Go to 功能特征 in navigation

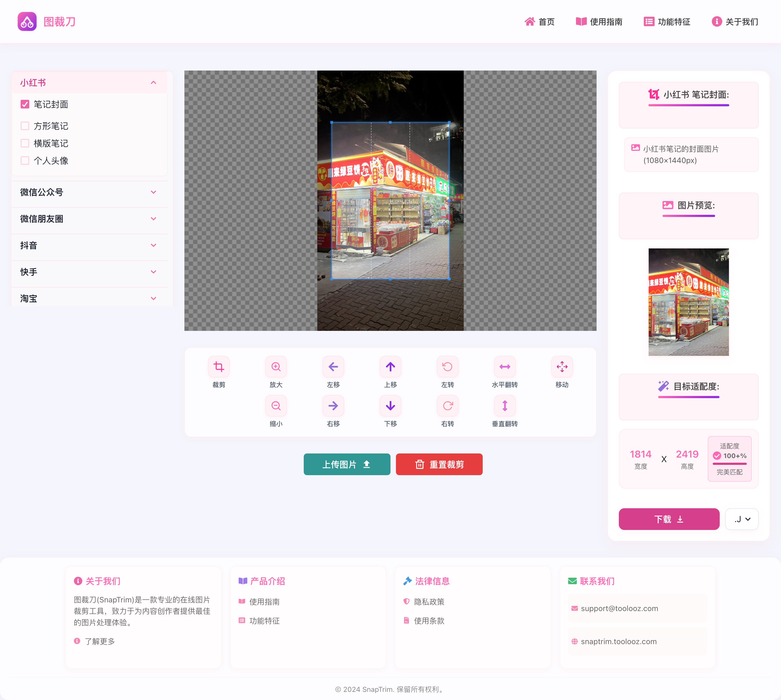(x=667, y=22)
